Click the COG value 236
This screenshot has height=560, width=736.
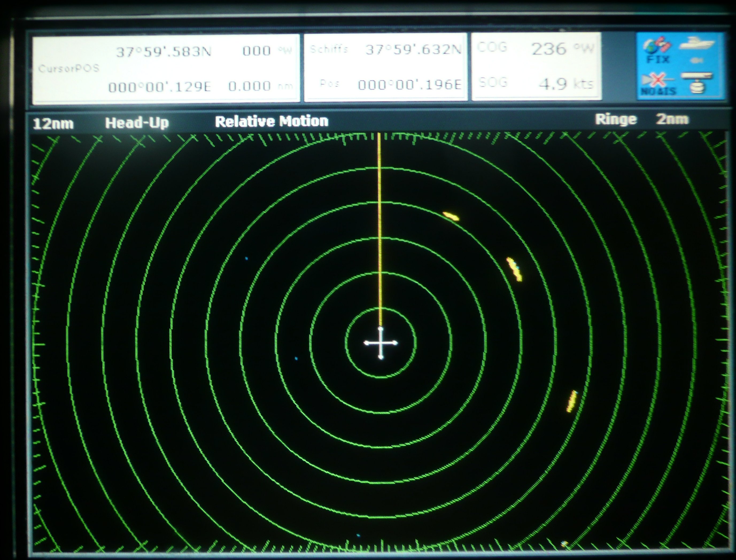click(x=549, y=49)
